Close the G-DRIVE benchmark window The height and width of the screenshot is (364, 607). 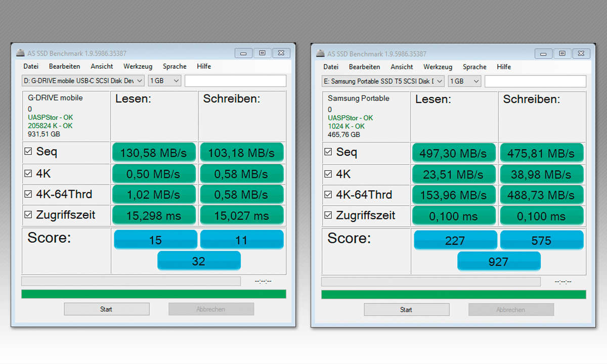[x=282, y=53]
